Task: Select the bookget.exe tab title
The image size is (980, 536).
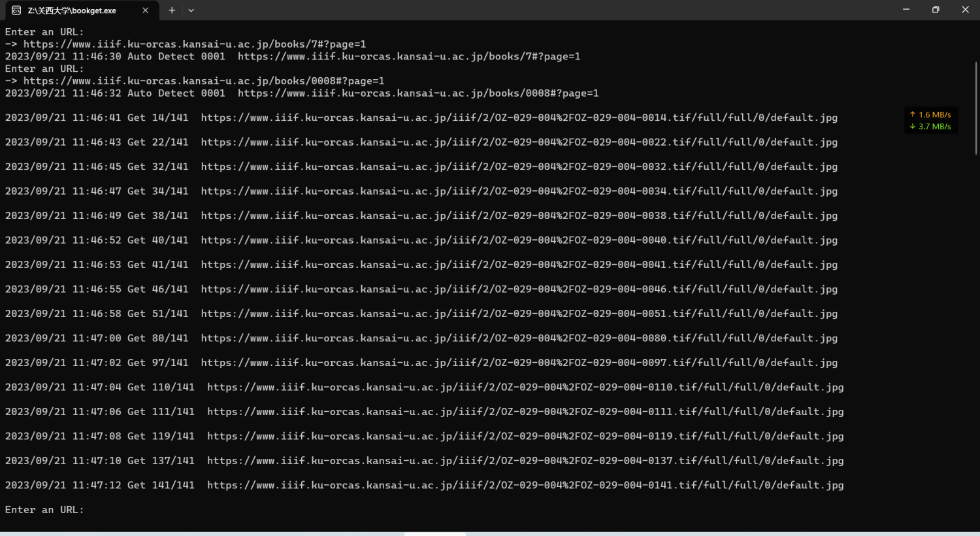Action: click(x=72, y=10)
